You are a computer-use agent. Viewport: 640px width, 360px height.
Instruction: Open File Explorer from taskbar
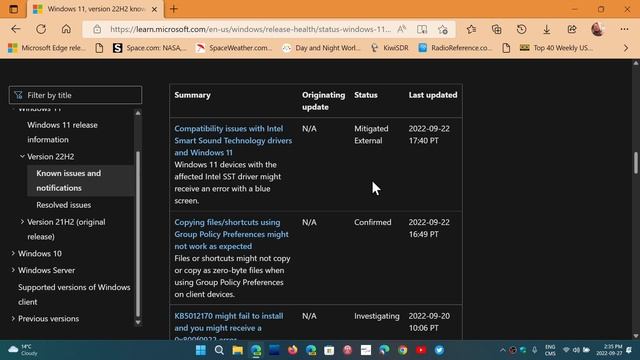(x=238, y=350)
